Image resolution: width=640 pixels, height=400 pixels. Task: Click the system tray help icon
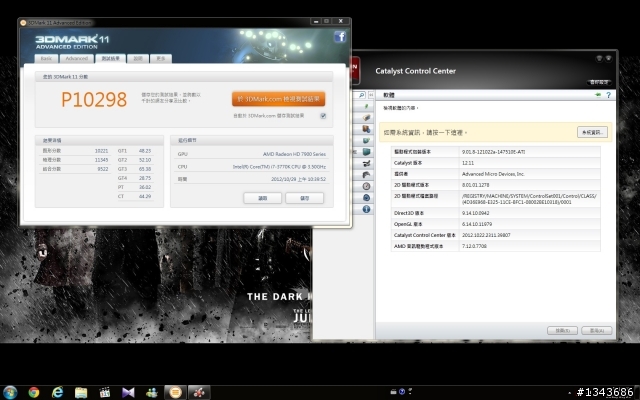click(x=402, y=391)
